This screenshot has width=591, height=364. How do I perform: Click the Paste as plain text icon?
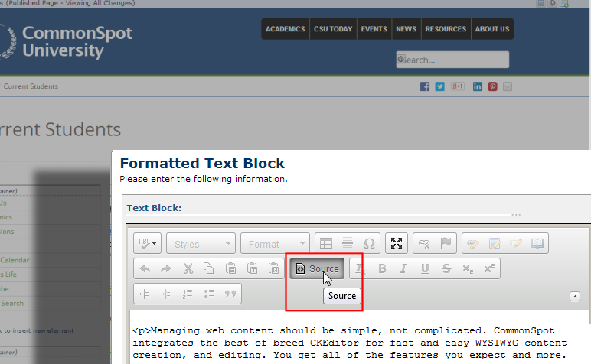[x=252, y=268]
